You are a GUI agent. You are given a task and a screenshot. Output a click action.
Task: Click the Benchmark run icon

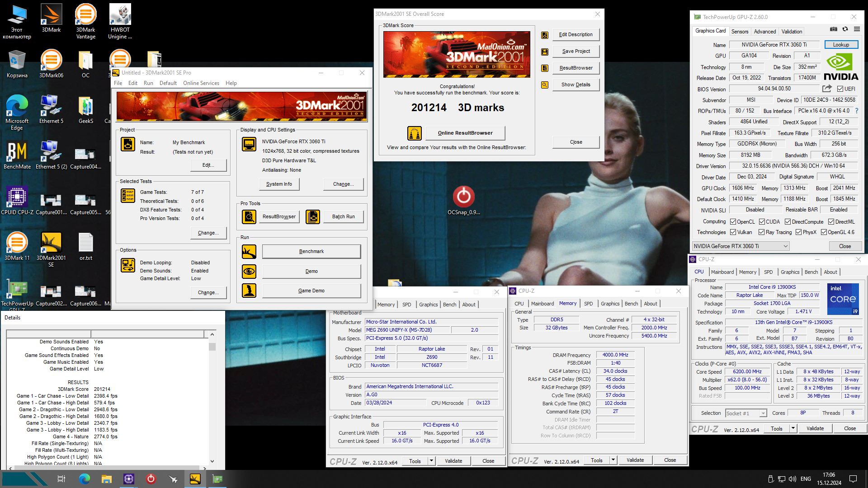pos(249,252)
